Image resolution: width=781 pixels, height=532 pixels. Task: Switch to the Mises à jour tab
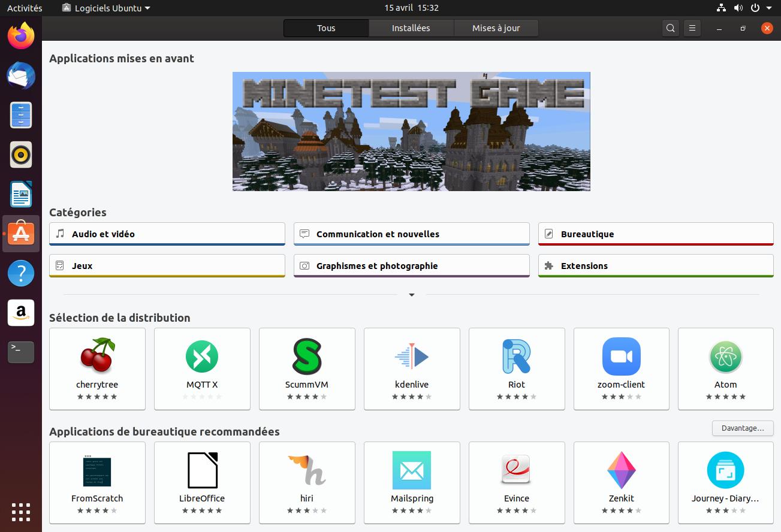point(496,28)
